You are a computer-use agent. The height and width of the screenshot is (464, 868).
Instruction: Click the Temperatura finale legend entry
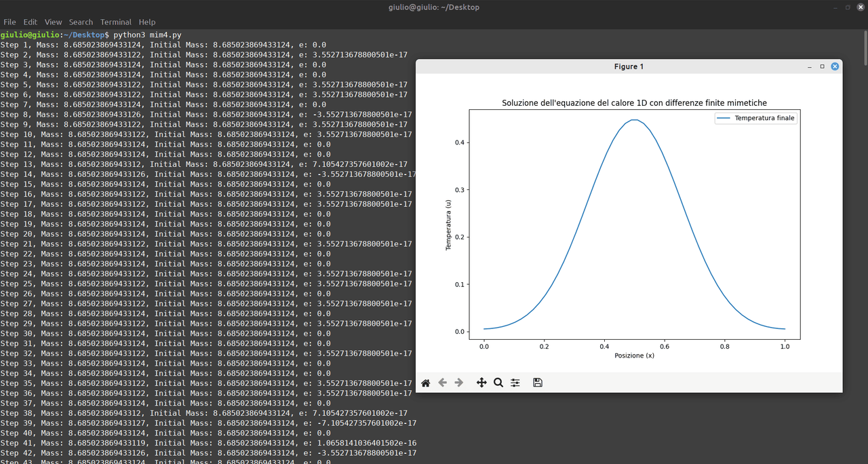pyautogui.click(x=757, y=118)
